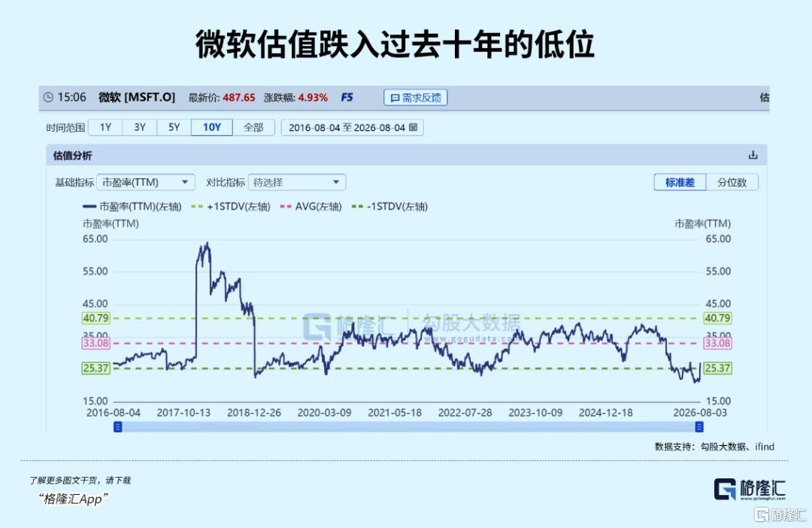This screenshot has width=812, height=528.
Task: Select the 10Y time range
Action: pos(212,127)
